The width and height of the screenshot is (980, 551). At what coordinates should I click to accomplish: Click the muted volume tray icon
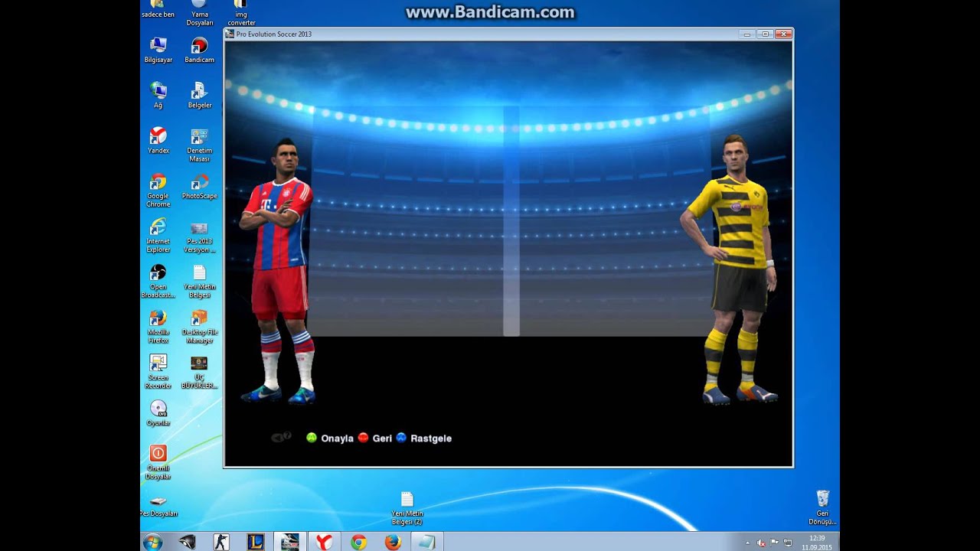click(761, 543)
